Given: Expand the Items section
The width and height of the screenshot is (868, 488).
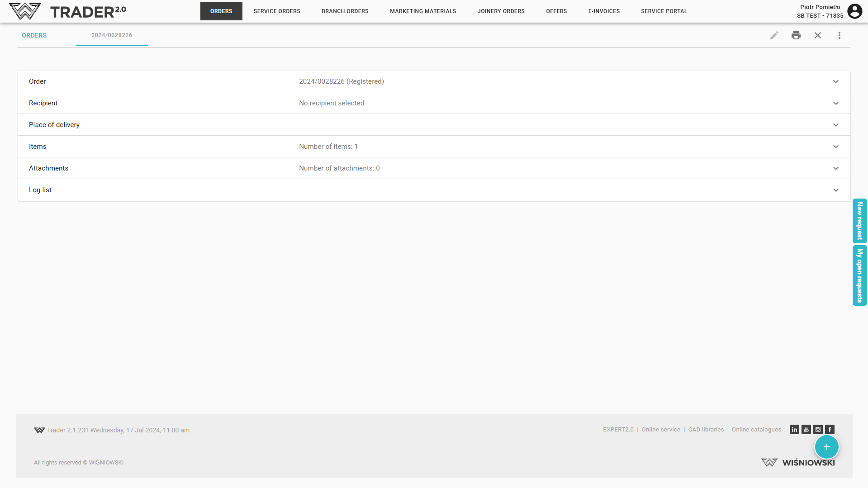Looking at the screenshot, I should [835, 147].
